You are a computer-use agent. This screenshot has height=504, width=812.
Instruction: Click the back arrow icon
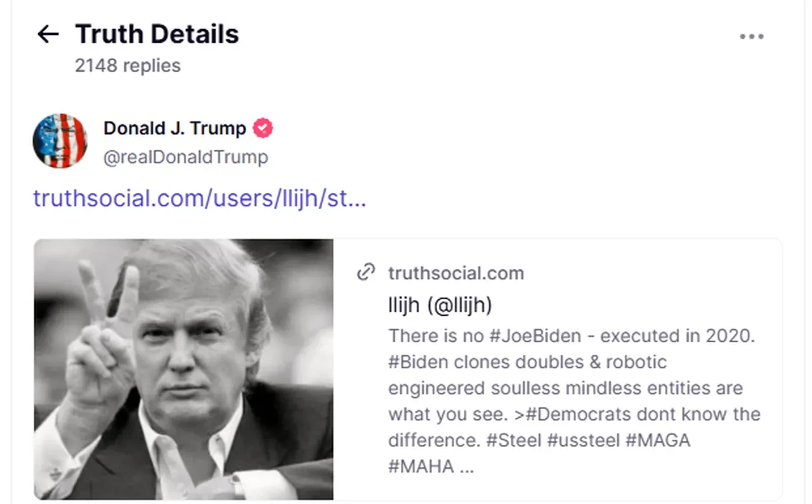click(x=48, y=34)
